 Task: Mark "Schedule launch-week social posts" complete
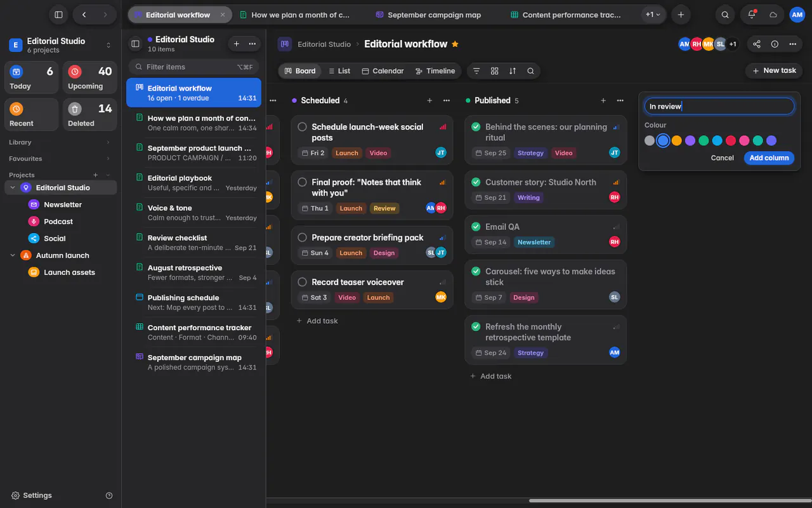(x=303, y=127)
